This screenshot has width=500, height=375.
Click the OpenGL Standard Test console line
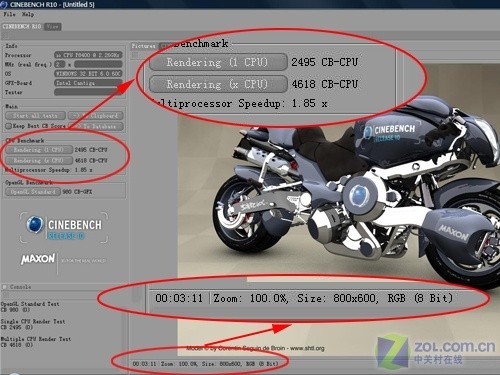[x=30, y=304]
